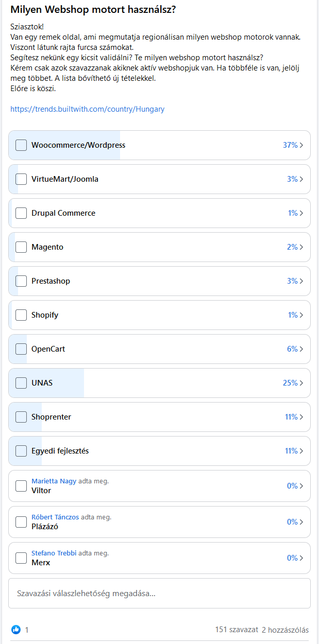Go to Stefano Trebbi's profile

click(x=54, y=553)
